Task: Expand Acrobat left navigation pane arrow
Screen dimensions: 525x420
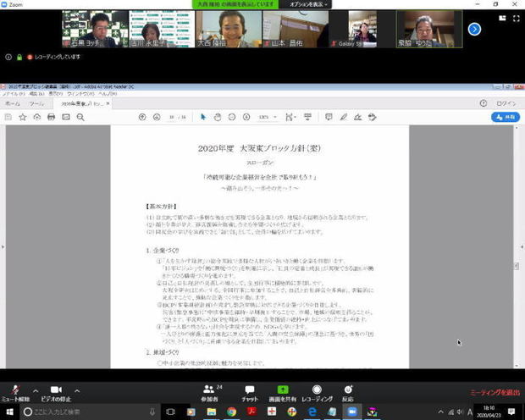Action: (x=3, y=247)
